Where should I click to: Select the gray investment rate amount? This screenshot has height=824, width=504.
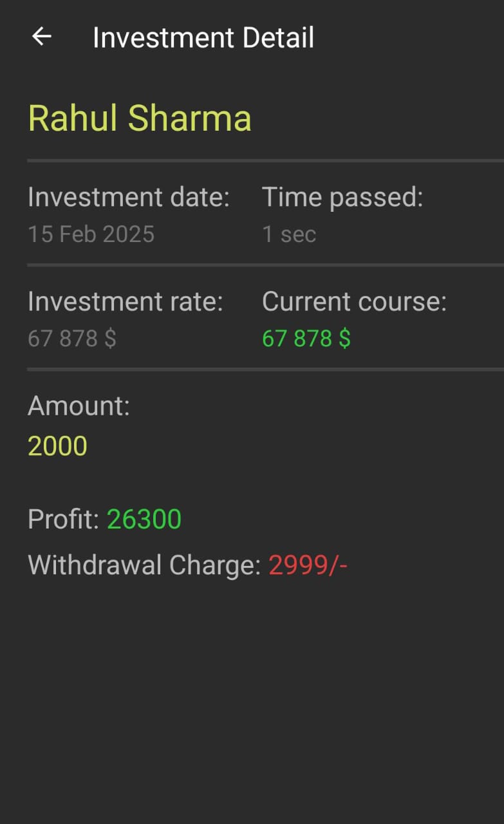pos(72,338)
